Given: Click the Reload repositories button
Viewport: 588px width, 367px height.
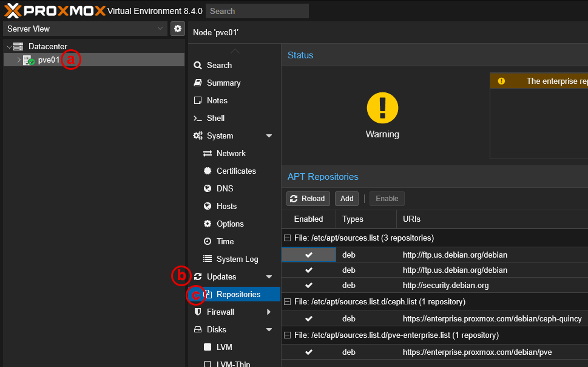Looking at the screenshot, I should point(308,199).
